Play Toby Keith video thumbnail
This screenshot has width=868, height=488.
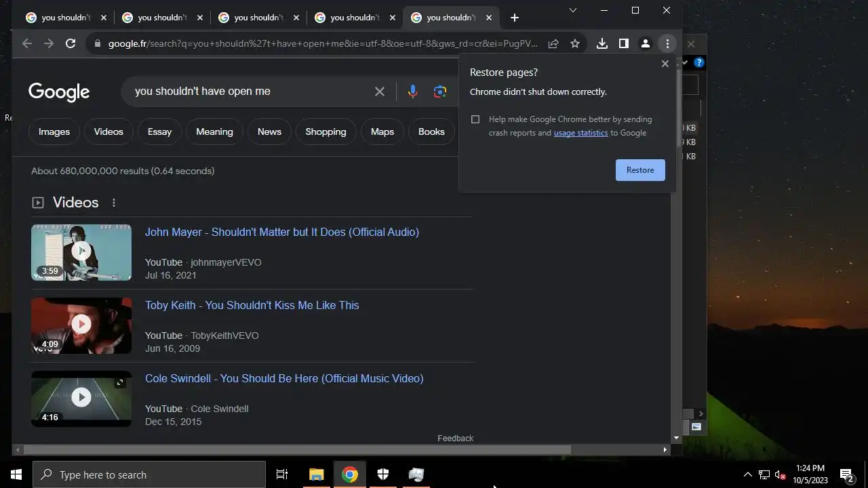point(81,325)
